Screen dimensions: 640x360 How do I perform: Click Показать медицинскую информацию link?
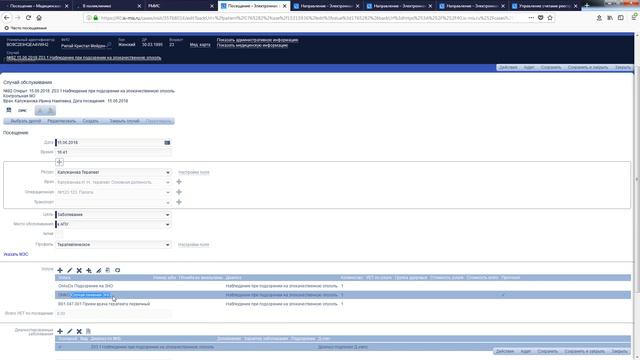[x=252, y=45]
